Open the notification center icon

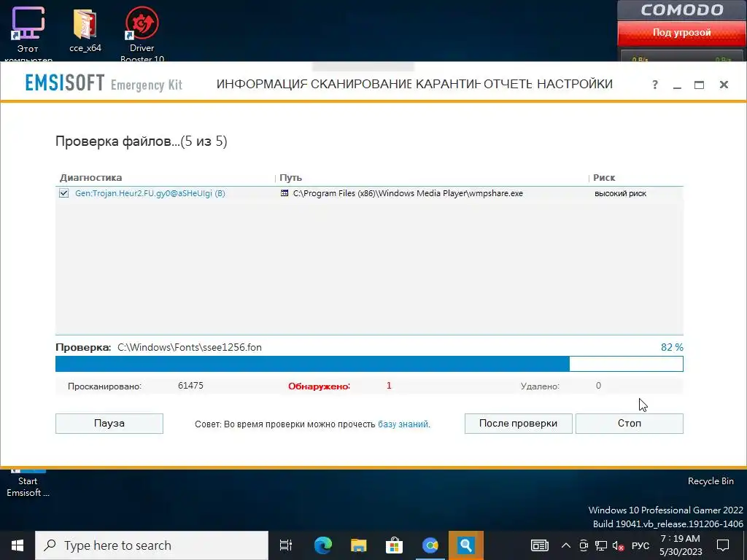723,545
